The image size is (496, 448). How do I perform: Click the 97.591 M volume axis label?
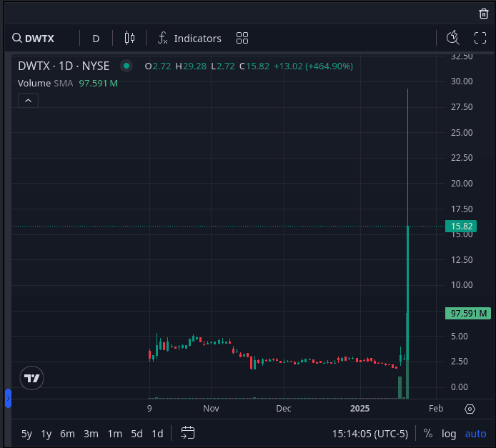[x=468, y=314]
